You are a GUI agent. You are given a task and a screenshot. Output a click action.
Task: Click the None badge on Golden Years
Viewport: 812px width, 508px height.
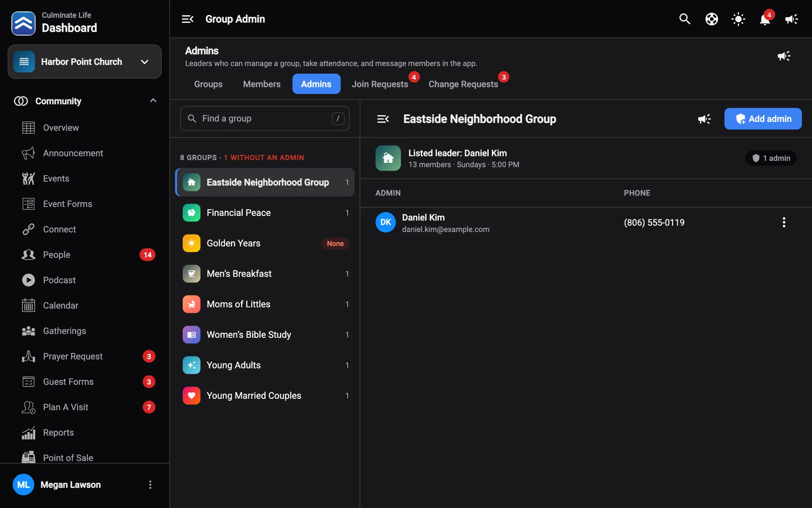pyautogui.click(x=335, y=243)
